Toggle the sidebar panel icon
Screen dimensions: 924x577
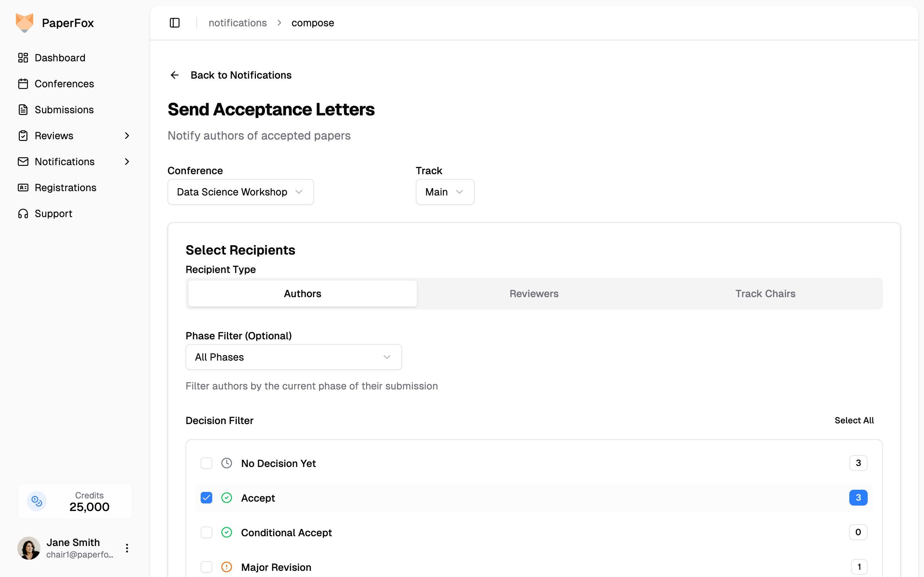(x=174, y=23)
